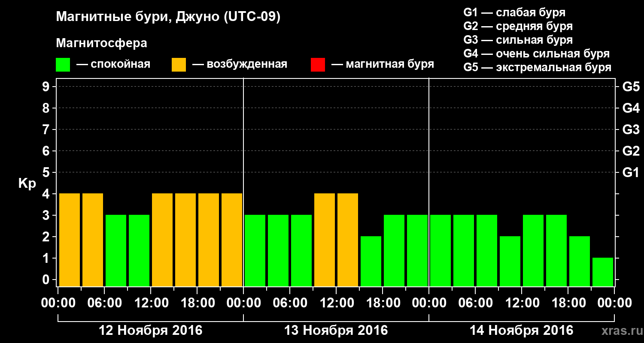This screenshot has height=343, width=644.
Task: Click the orange 09:00–12:00 bar on 13 Ноября
Action: [325, 240]
